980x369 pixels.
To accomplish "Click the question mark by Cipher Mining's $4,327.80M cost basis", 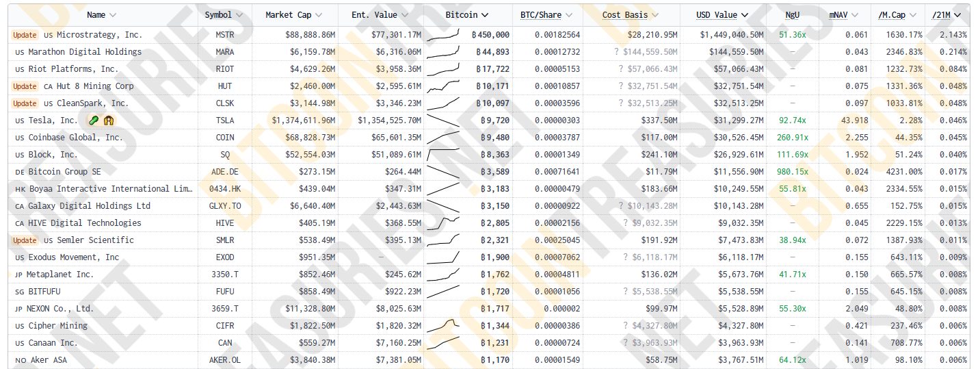I will (x=626, y=326).
